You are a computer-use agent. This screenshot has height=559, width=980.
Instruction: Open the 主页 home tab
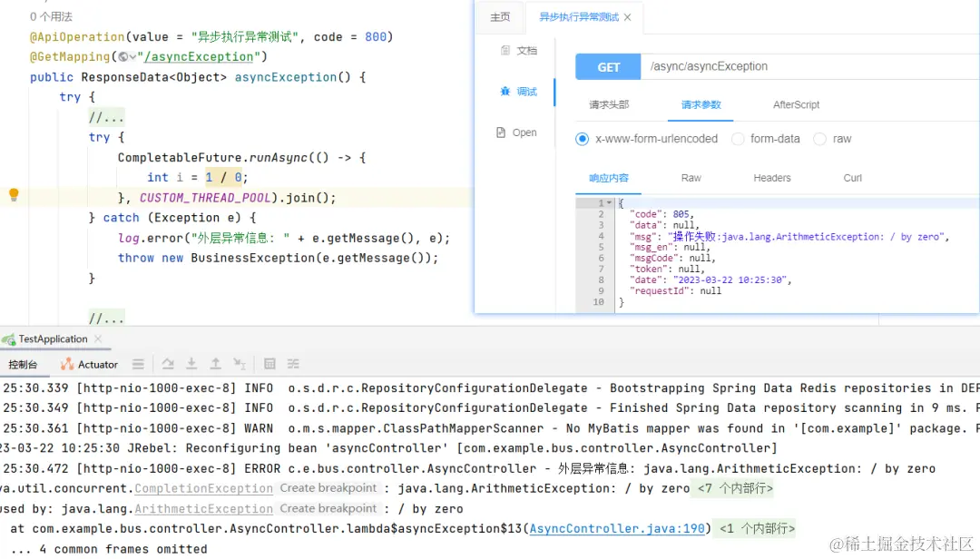coord(500,17)
